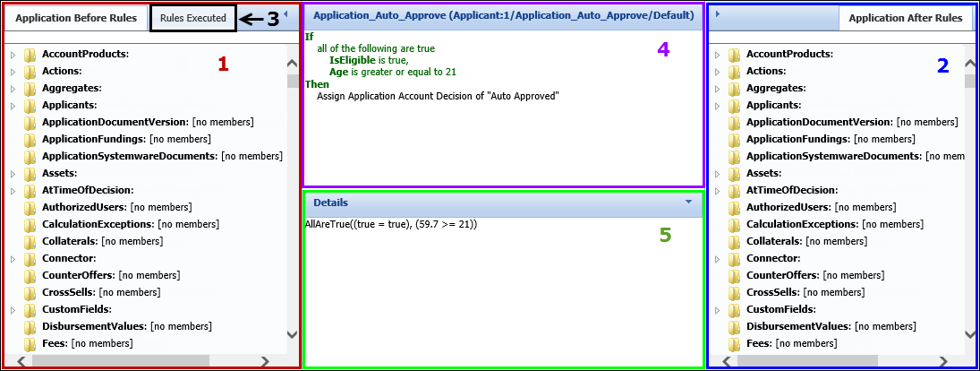Image resolution: width=980 pixels, height=371 pixels.
Task: Click ApplicationFundings folder icon in Before Rules
Action: [x=30, y=139]
